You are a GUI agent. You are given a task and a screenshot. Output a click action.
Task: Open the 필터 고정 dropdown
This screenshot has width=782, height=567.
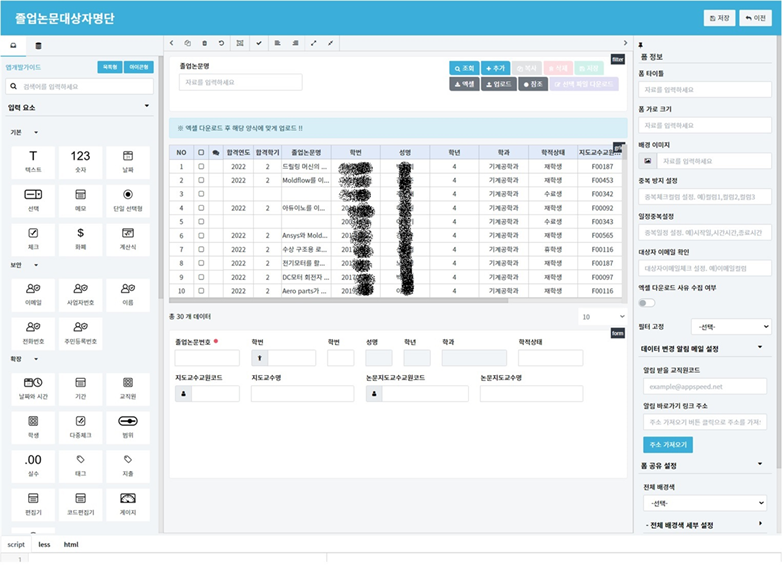coord(731,327)
